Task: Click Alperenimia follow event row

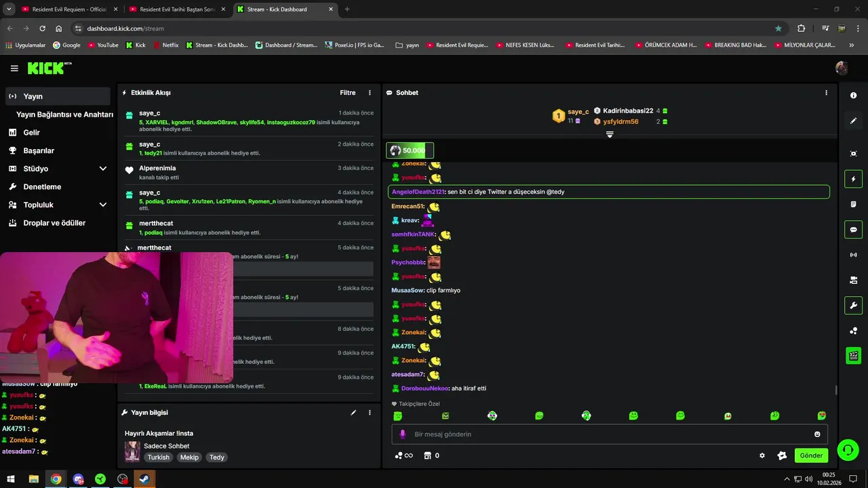Action: pyautogui.click(x=249, y=172)
